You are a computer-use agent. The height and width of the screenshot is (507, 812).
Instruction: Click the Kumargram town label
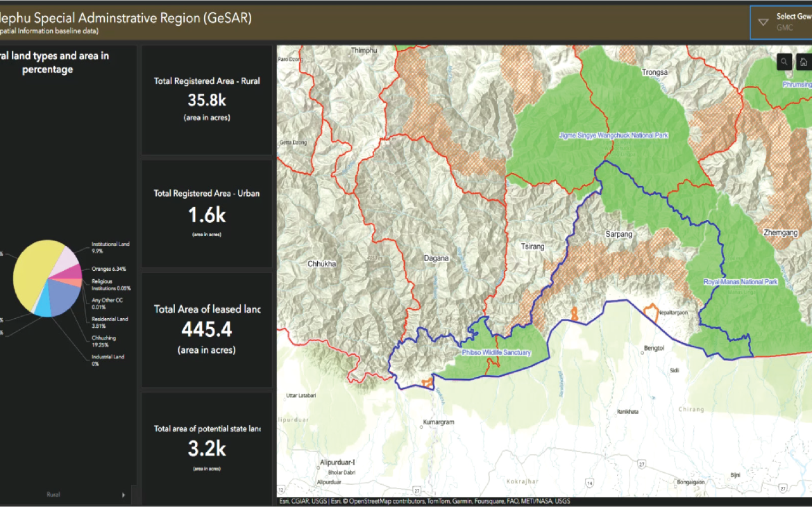pyautogui.click(x=438, y=422)
